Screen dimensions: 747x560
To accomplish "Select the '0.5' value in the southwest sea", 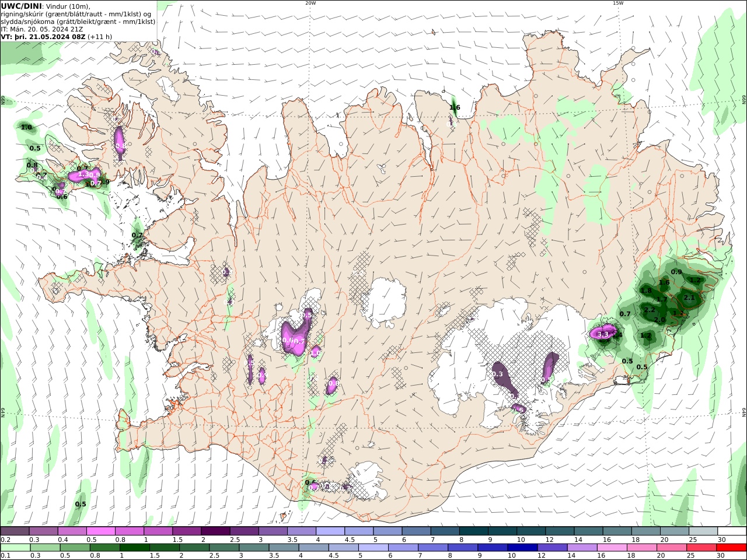I will click(x=81, y=504).
